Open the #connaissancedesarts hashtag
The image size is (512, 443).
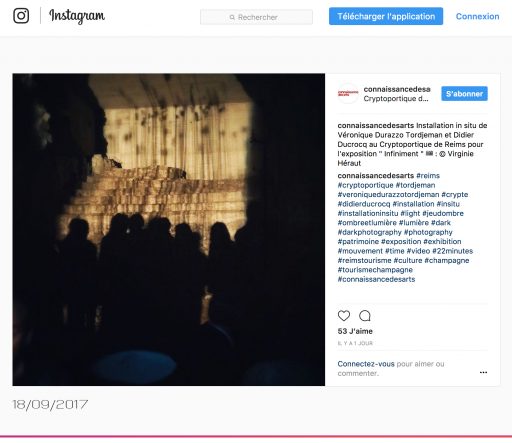(x=376, y=279)
